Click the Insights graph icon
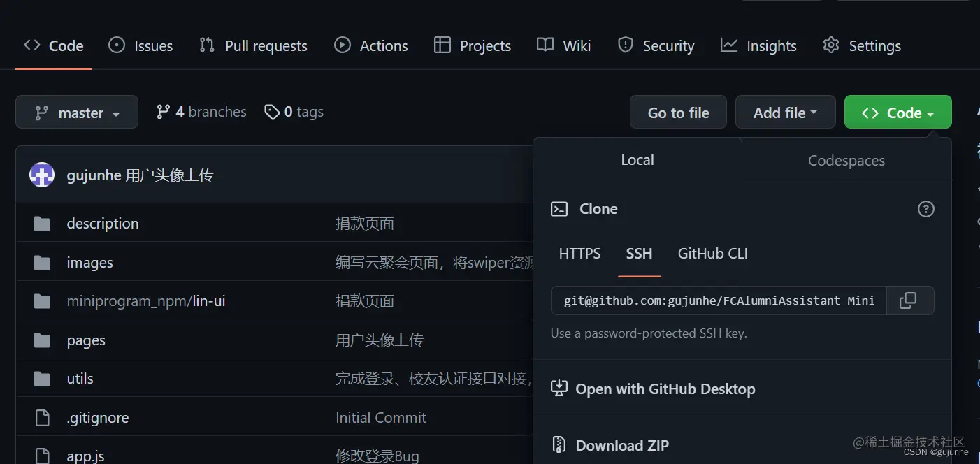This screenshot has width=980, height=464. [729, 45]
